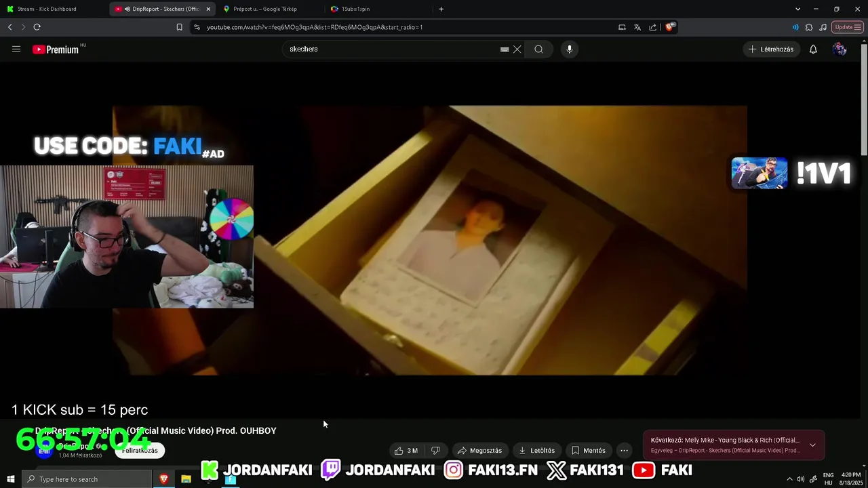The image size is (868, 488).
Task: Open the YouTube account avatar menu
Action: pos(840,49)
